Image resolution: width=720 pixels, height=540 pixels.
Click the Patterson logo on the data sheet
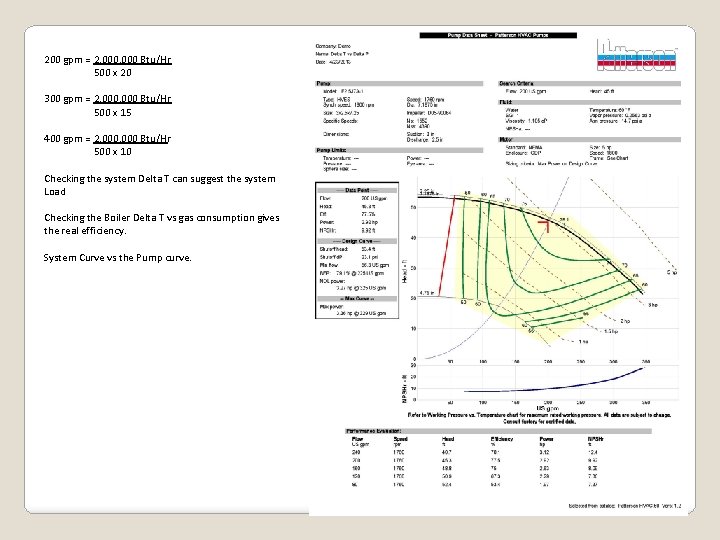tap(636, 55)
